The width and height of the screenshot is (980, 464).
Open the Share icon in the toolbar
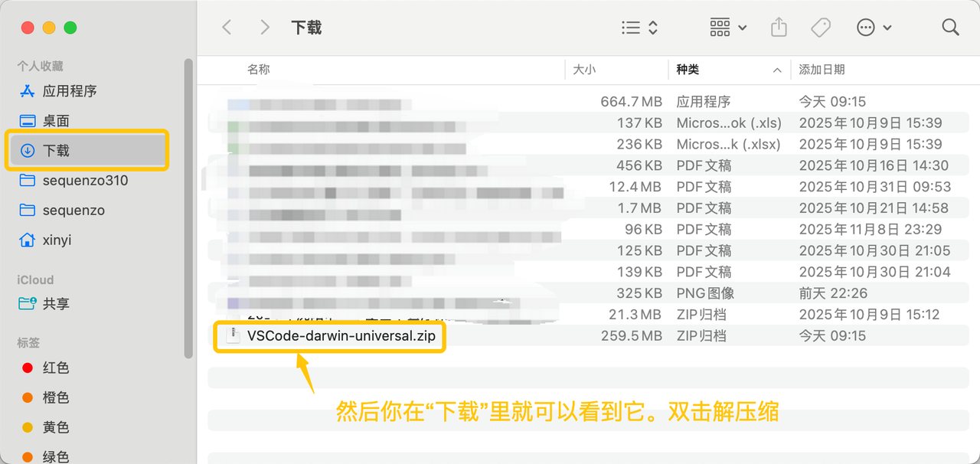point(779,27)
